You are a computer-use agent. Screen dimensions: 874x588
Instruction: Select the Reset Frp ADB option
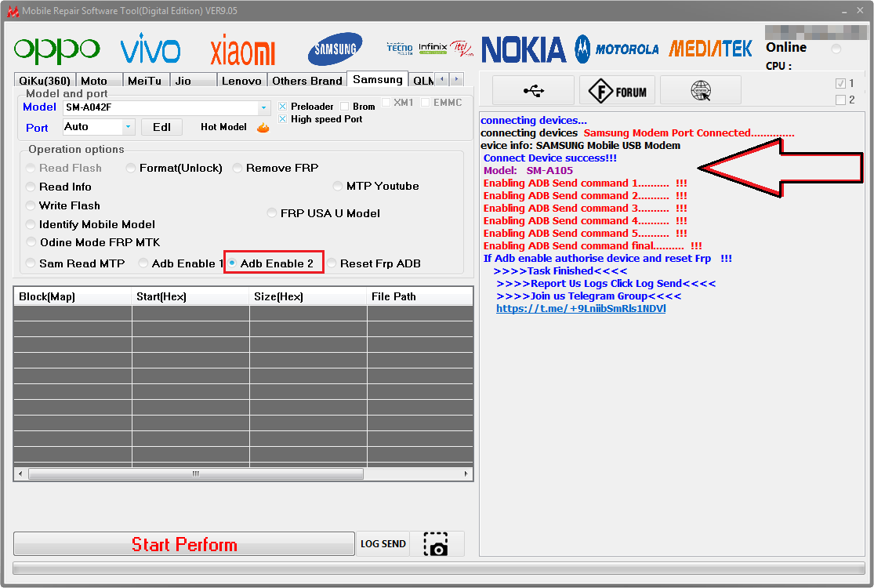pyautogui.click(x=332, y=263)
